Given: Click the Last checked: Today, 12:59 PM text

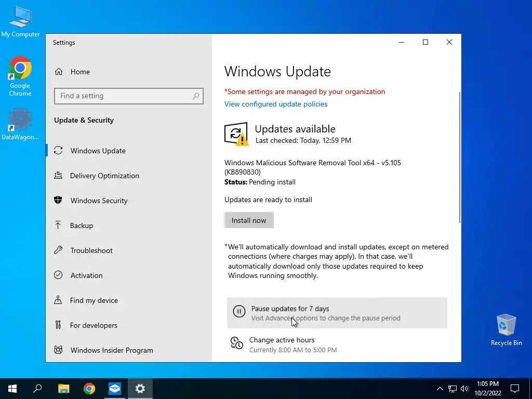Looking at the screenshot, I should 303,140.
